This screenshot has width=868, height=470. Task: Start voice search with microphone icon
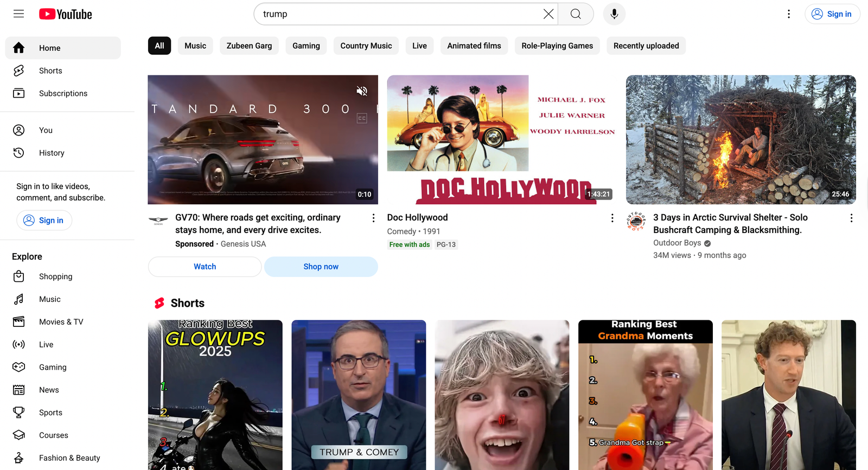click(614, 14)
